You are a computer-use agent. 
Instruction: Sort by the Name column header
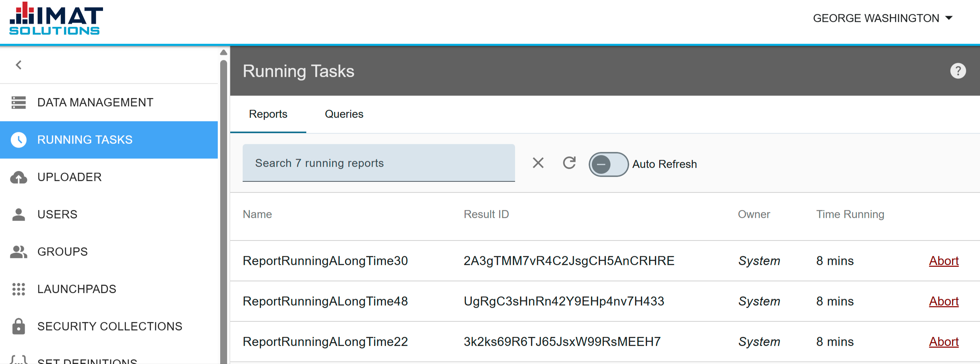point(257,215)
